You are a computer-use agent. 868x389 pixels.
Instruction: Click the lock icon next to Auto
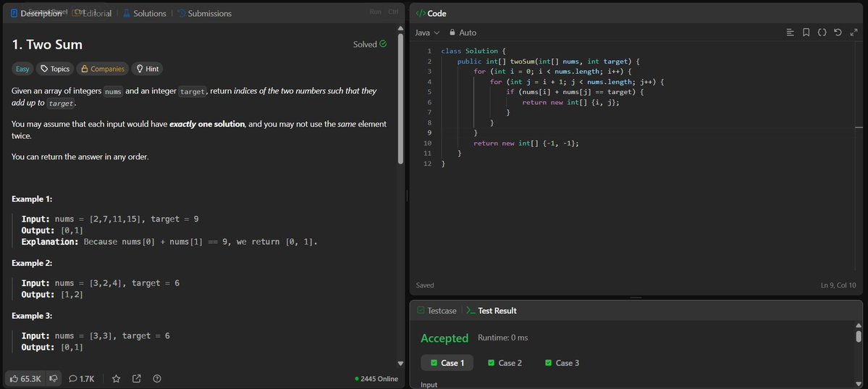coord(452,33)
